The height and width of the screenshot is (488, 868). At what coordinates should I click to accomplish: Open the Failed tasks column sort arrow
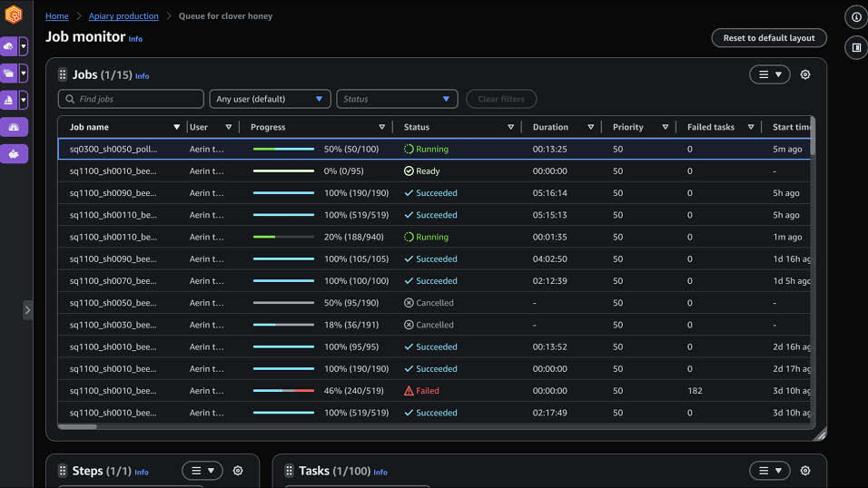tap(751, 127)
